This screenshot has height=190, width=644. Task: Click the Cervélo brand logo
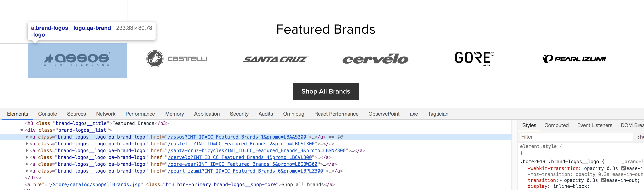(x=375, y=59)
